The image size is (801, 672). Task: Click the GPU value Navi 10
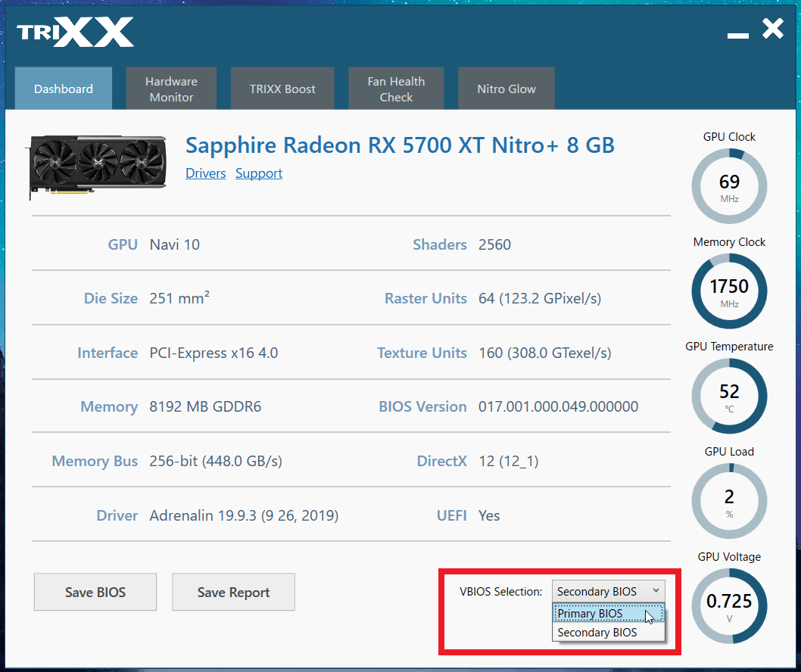(174, 244)
